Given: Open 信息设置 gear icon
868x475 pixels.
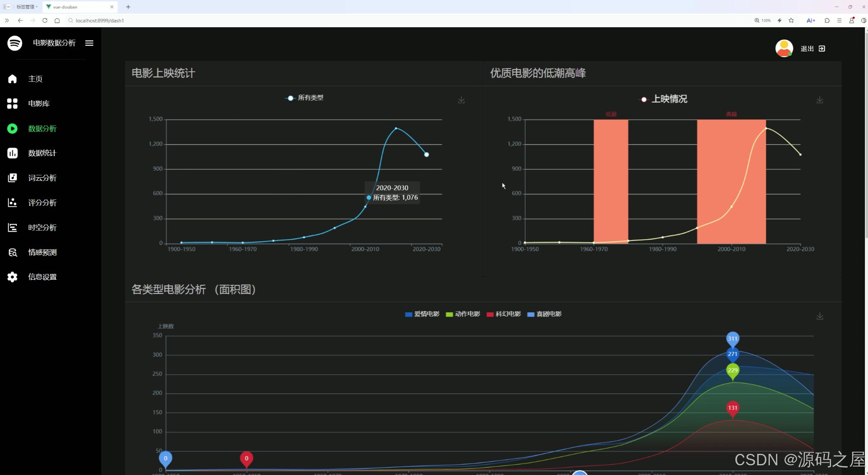Looking at the screenshot, I should click(12, 277).
